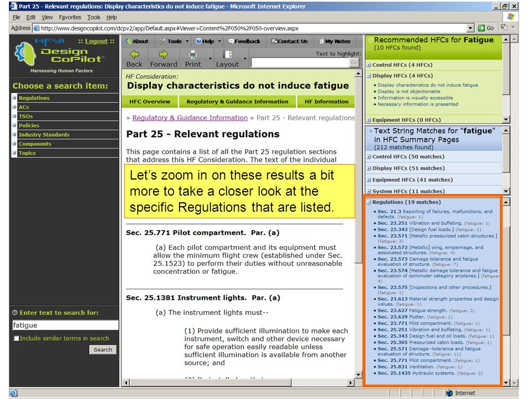
Task: Open Sec. 23.627 Fatigue strength result
Action: pos(426,310)
